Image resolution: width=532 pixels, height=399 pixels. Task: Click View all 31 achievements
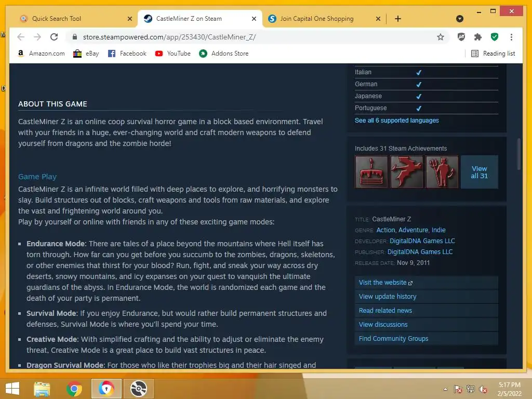point(479,172)
